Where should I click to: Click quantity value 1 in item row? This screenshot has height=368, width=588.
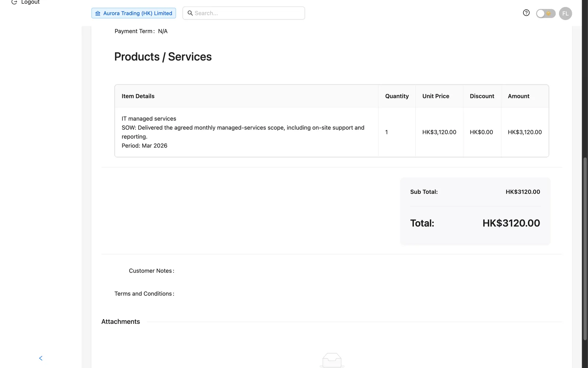(x=387, y=132)
